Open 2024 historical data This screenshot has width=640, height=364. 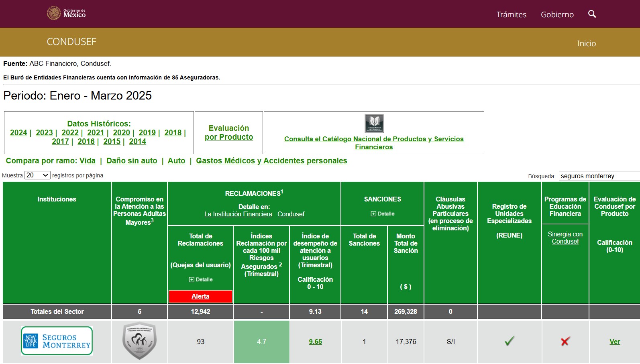[18, 133]
